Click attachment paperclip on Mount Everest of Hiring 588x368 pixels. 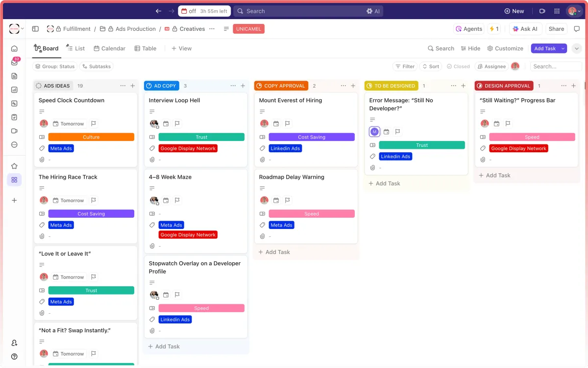click(263, 160)
